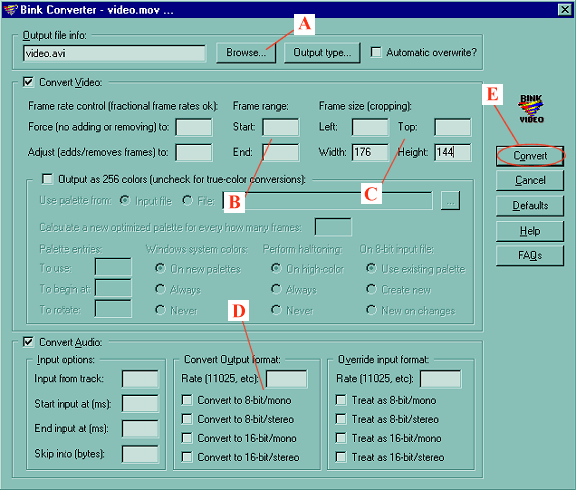Click the Bink Video logo icon

531,109
